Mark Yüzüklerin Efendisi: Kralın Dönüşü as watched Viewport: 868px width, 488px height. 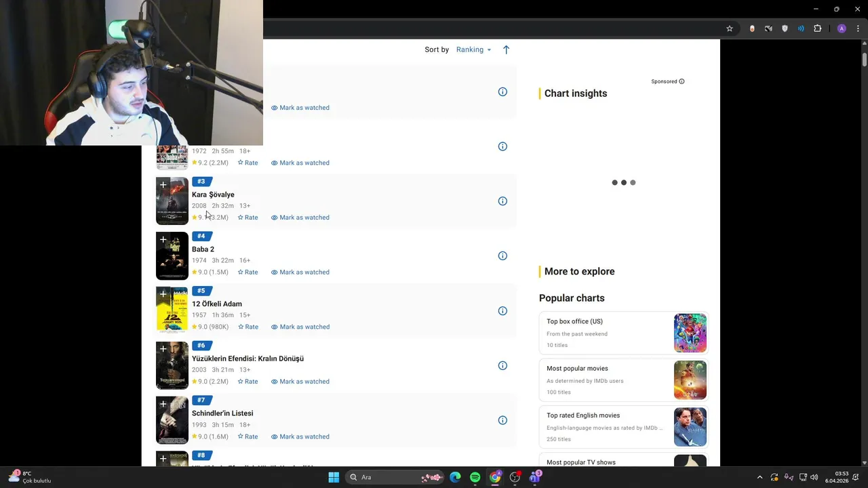(300, 382)
